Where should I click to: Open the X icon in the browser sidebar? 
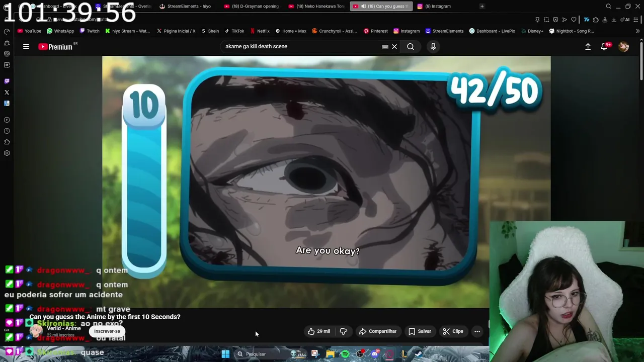click(x=7, y=93)
